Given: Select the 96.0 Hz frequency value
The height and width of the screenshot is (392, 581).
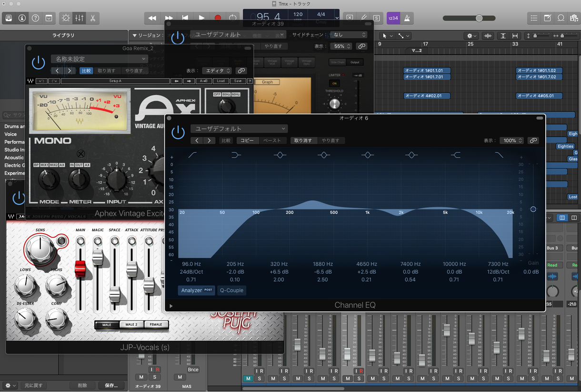Looking at the screenshot, I should pos(191,264).
